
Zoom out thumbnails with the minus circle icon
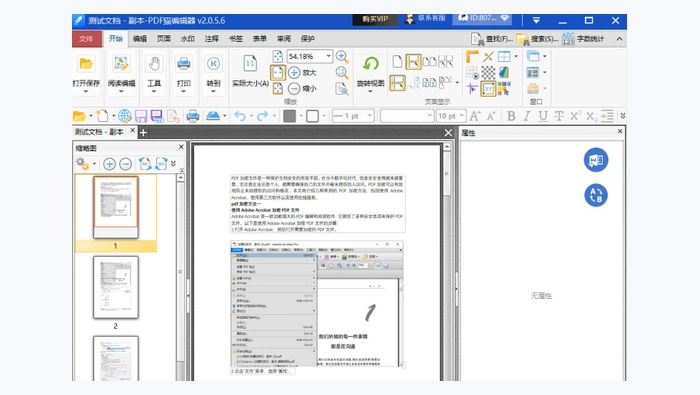[x=125, y=164]
